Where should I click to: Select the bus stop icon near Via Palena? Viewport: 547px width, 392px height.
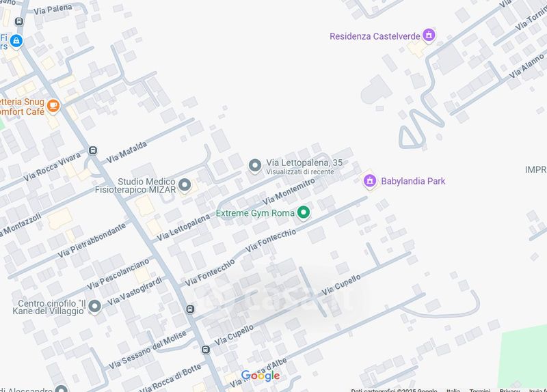tap(19, 22)
